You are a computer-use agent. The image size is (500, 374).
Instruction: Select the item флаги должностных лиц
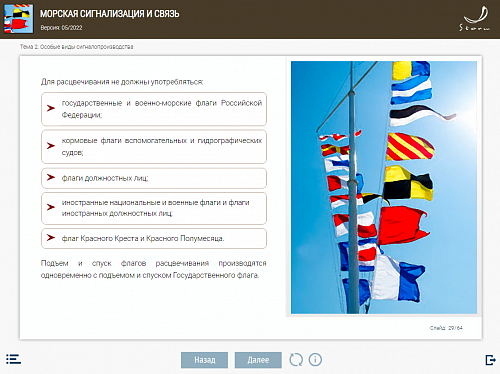[154, 178]
